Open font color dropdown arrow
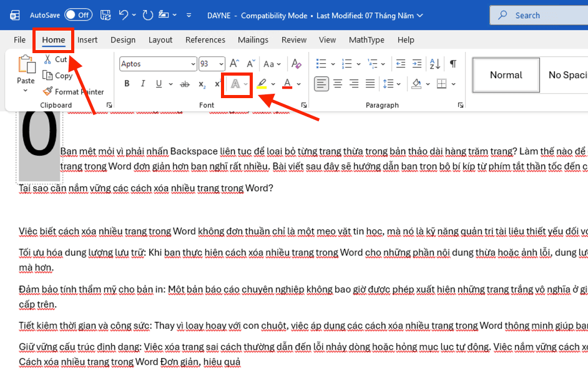Viewport: 588px width, 385px height. click(298, 84)
